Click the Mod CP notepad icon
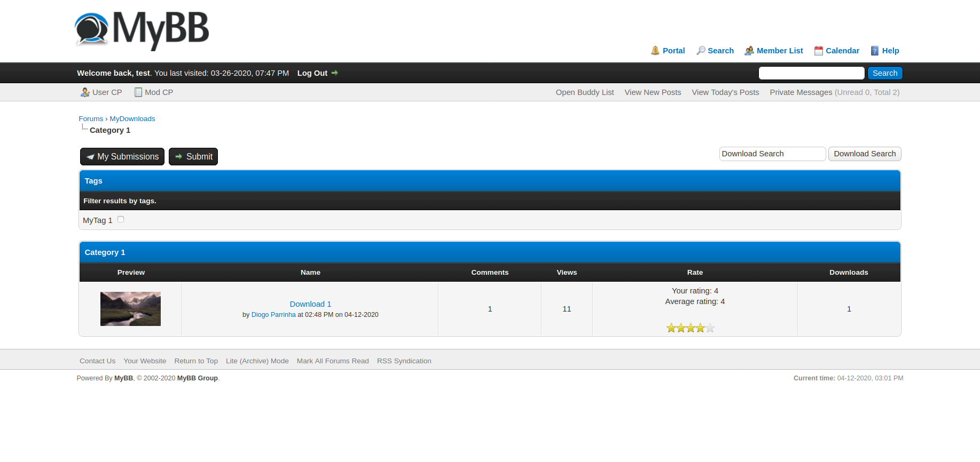 click(x=138, y=92)
